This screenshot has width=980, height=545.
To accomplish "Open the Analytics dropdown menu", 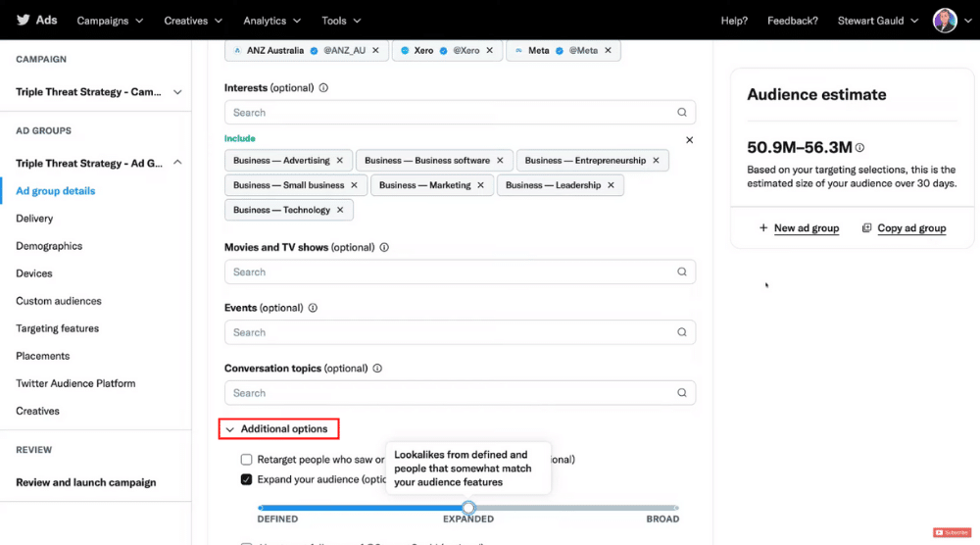I will [x=271, y=21].
